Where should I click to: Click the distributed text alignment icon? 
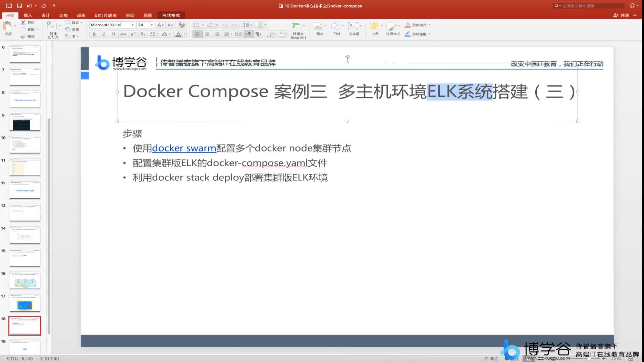pos(238,34)
